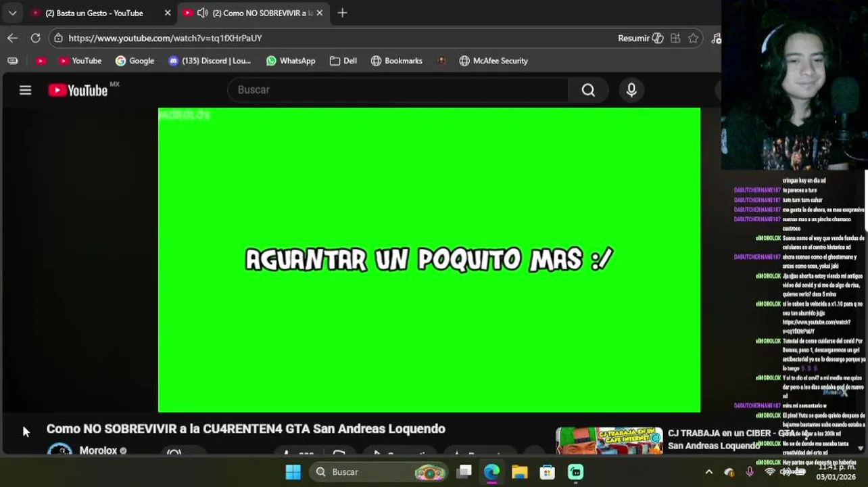Close the Como NO SOBREVIVIR tab

coord(319,13)
